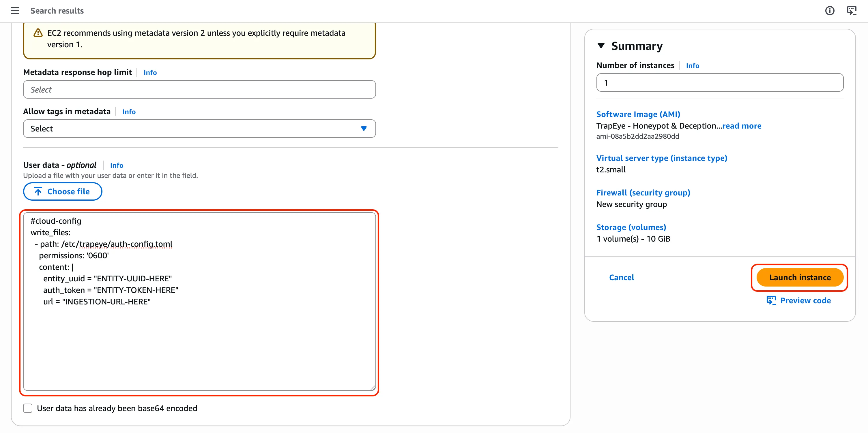
Task: Click Info link beside User data
Action: click(117, 165)
